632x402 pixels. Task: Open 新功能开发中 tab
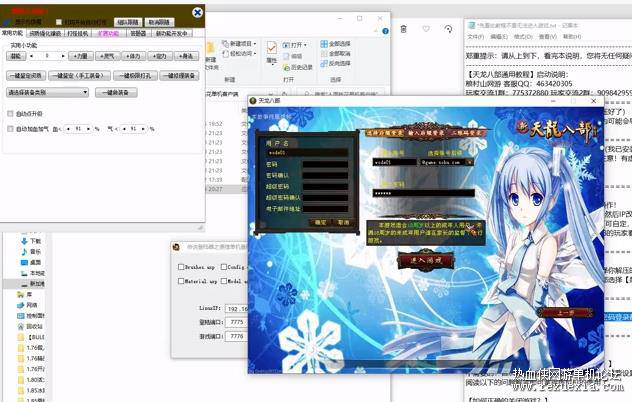172,33
